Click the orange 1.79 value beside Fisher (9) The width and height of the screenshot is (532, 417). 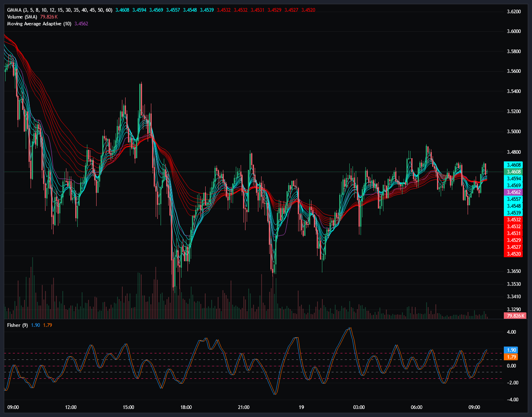pyautogui.click(x=47, y=325)
